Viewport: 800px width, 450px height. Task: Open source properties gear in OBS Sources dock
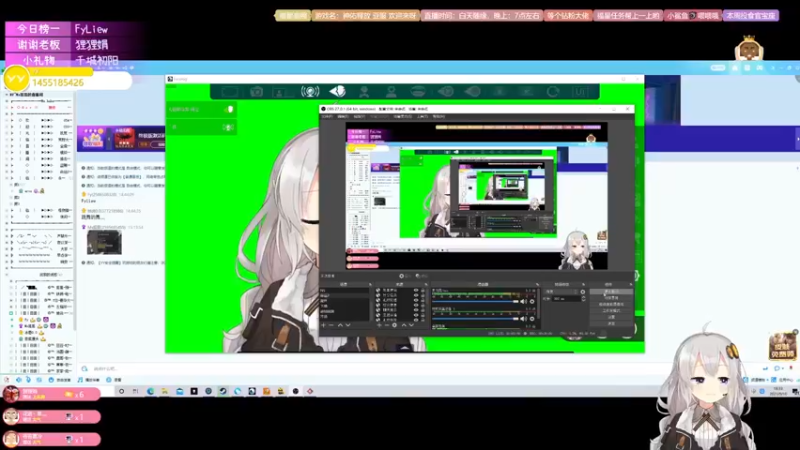[x=394, y=325]
